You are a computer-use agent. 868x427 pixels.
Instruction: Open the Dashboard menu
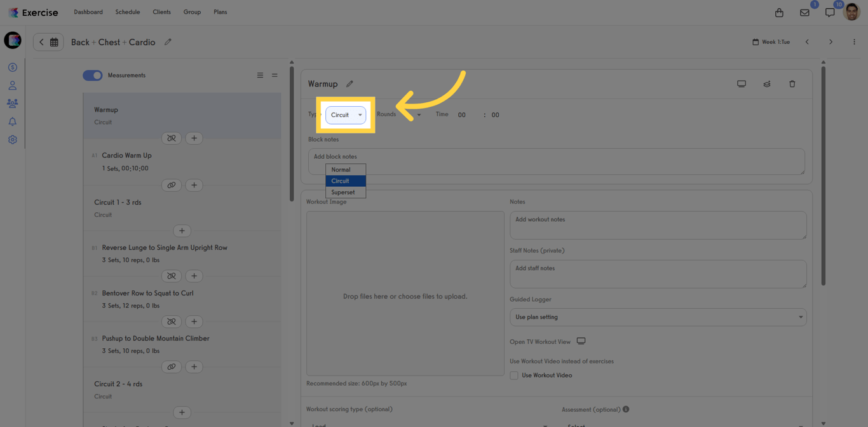(88, 12)
